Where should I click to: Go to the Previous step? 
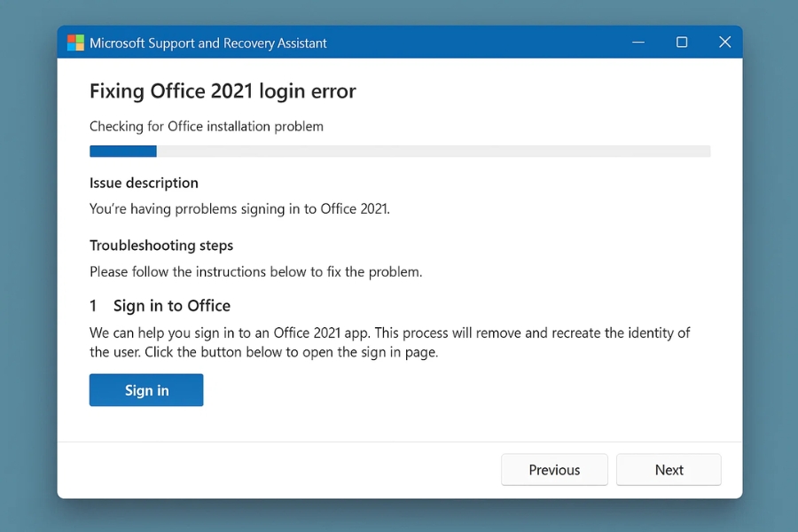(554, 470)
